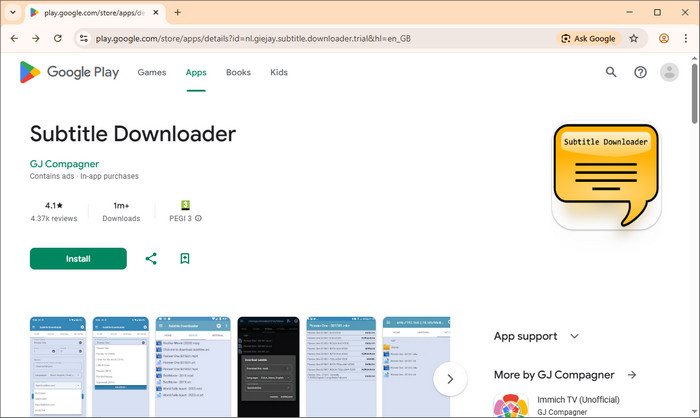
Task: Open Chrome profile icon
Action: click(664, 38)
